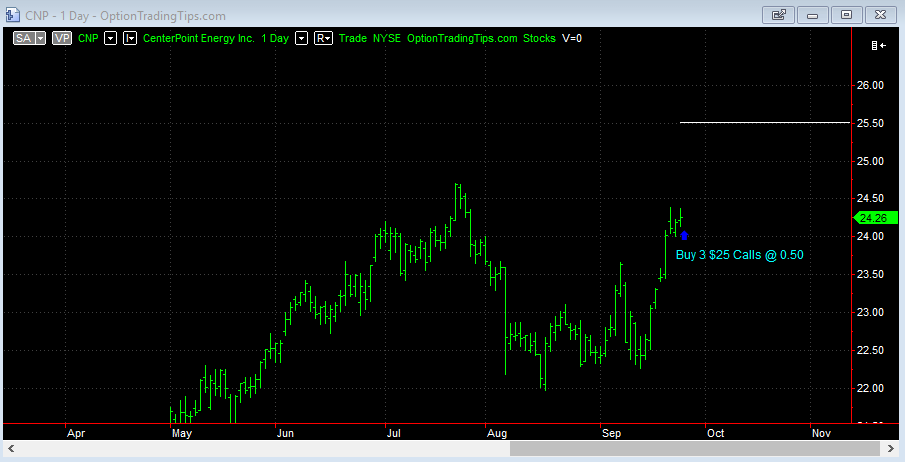
Task: Click OptionTradingTips.com in chart header
Action: (462, 38)
